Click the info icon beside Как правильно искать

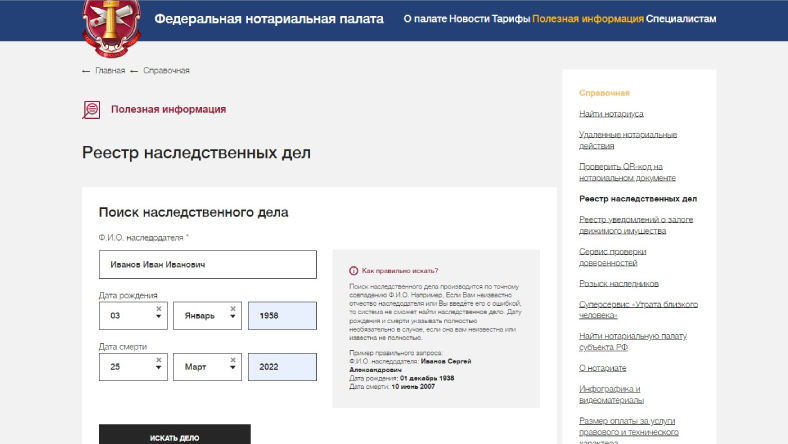pyautogui.click(x=353, y=271)
